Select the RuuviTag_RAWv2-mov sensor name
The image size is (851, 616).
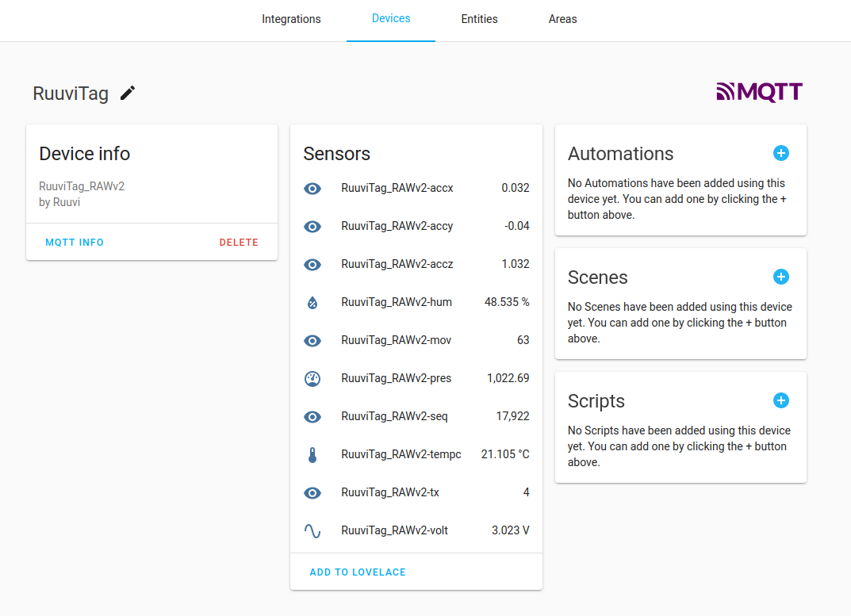(x=397, y=340)
